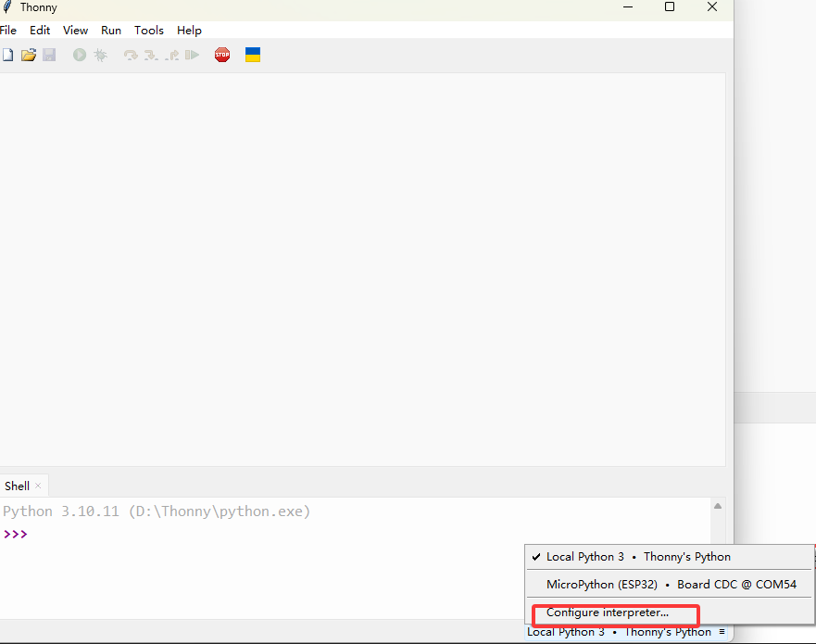Viewport: 816px width, 644px height.
Task: Open the Tools menu
Action: pyautogui.click(x=148, y=31)
